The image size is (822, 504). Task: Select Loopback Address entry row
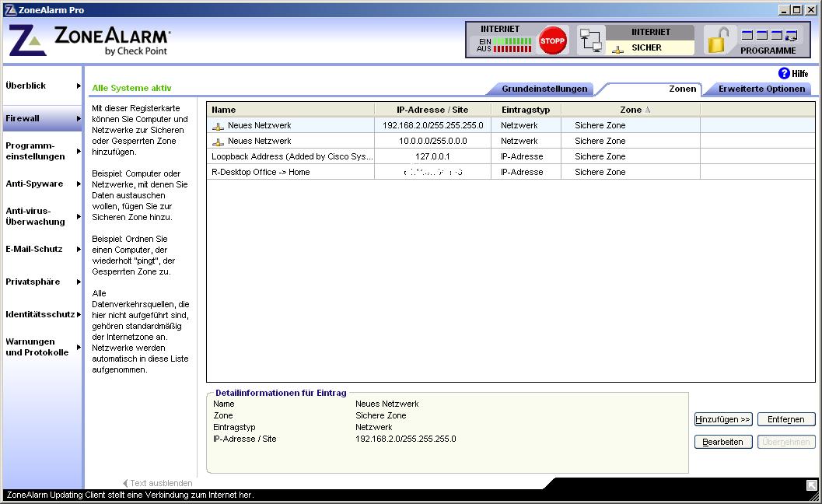[511, 156]
